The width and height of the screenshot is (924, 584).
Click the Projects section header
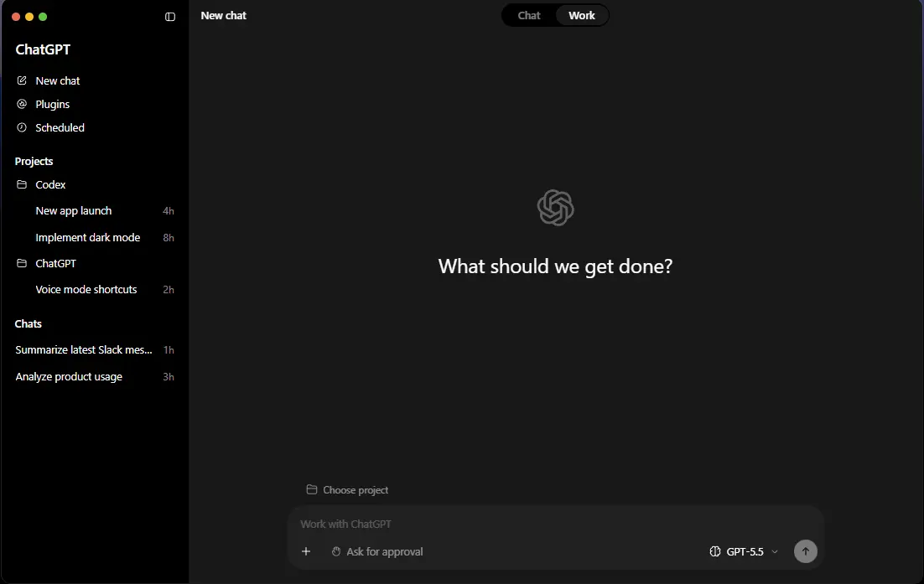coord(34,162)
